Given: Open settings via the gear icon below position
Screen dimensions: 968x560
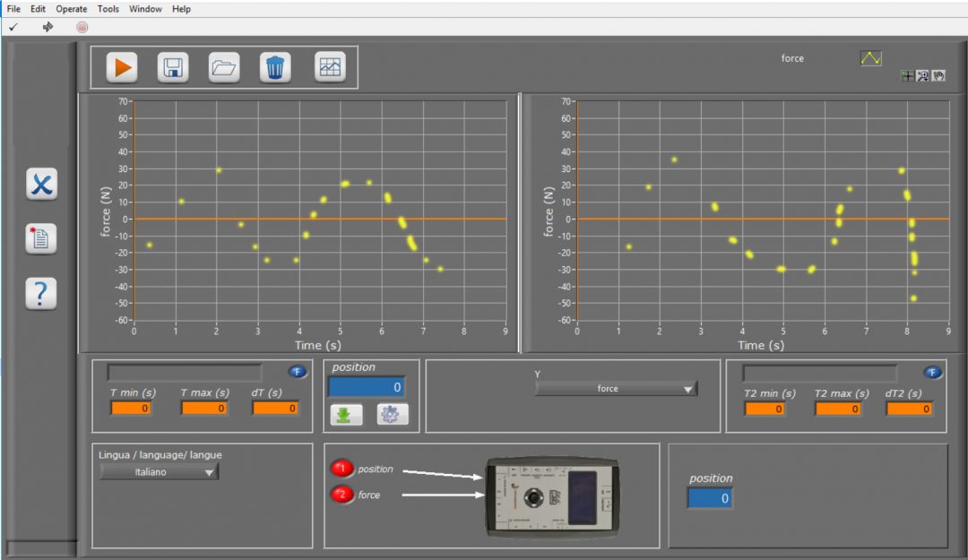Looking at the screenshot, I should [389, 415].
